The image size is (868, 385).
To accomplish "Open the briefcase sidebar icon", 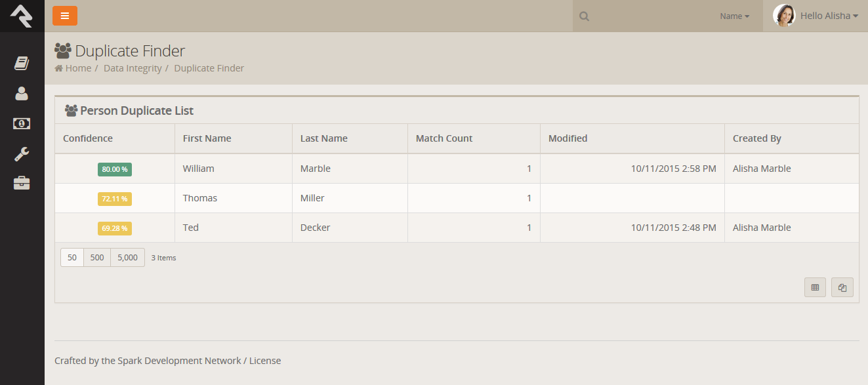I will pyautogui.click(x=22, y=183).
